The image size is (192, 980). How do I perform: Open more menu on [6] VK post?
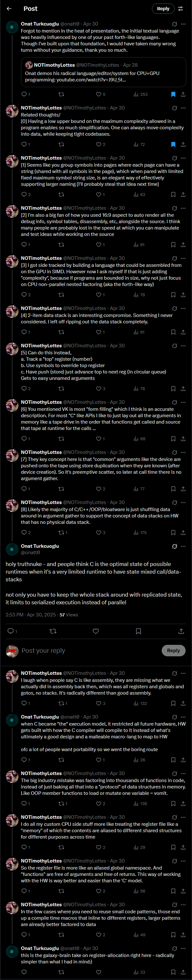[x=183, y=402]
